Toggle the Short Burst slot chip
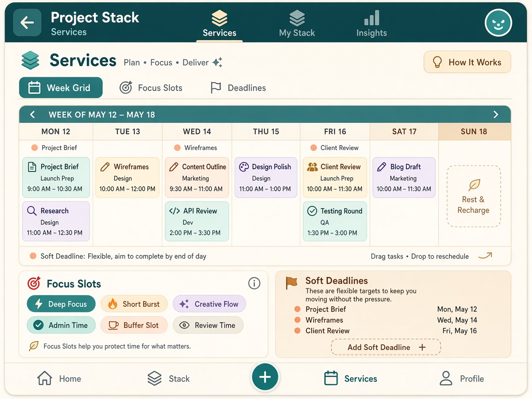The image size is (532, 399). [134, 304]
